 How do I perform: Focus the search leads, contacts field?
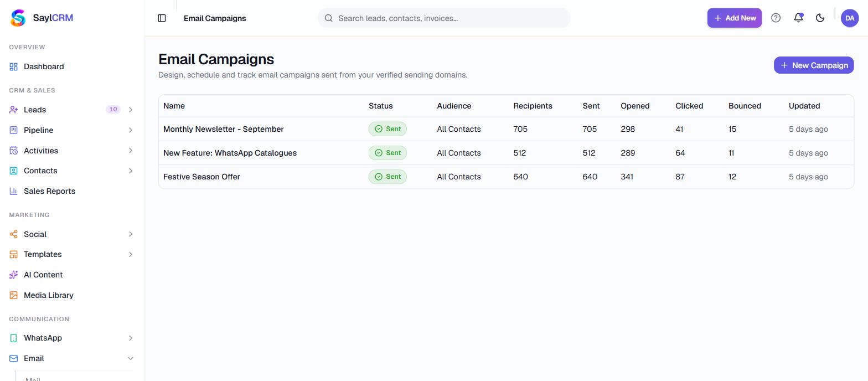pyautogui.click(x=444, y=18)
